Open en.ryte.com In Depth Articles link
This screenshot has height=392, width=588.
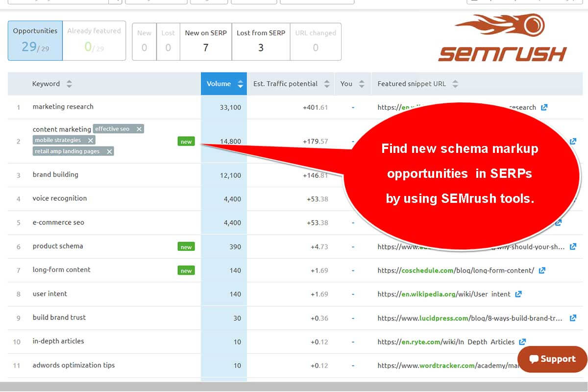446,342
